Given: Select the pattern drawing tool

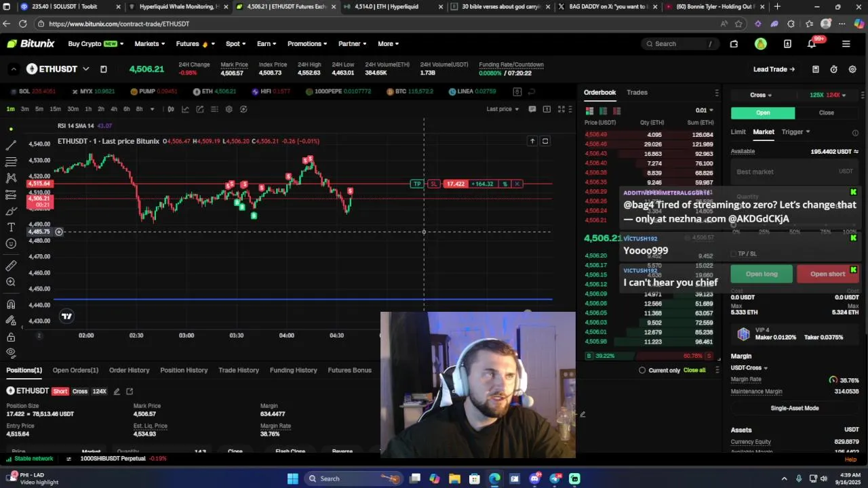Looking at the screenshot, I should pos(11,178).
